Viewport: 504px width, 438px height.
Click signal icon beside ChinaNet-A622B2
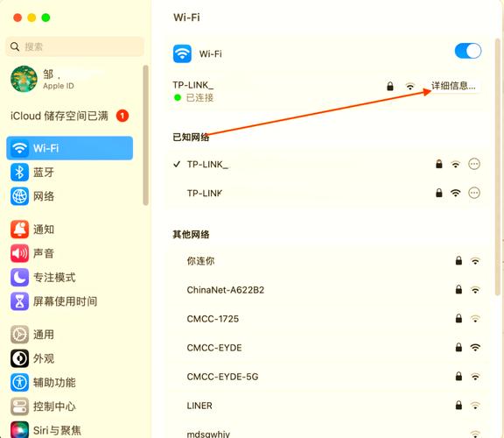point(475,290)
